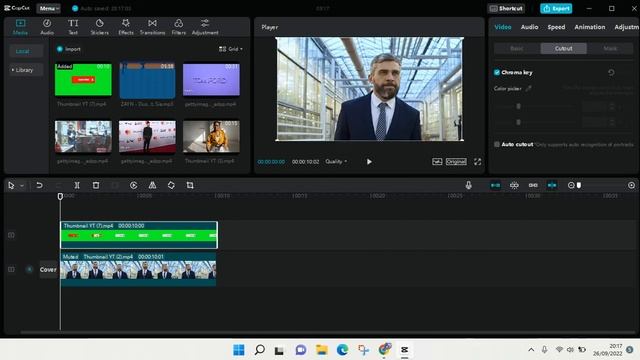Screen dimensions: 640x360
Task: Open the cursor tool dropdown arrow
Action: (x=22, y=186)
